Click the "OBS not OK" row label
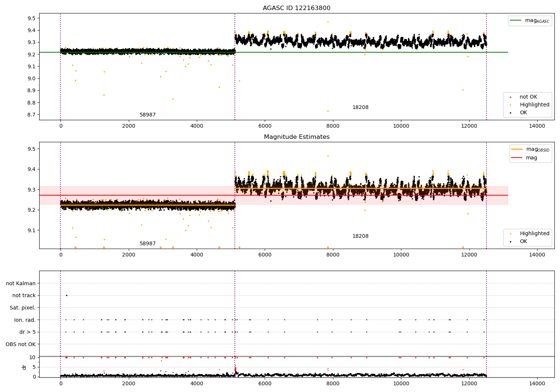560x392 pixels. [x=21, y=344]
